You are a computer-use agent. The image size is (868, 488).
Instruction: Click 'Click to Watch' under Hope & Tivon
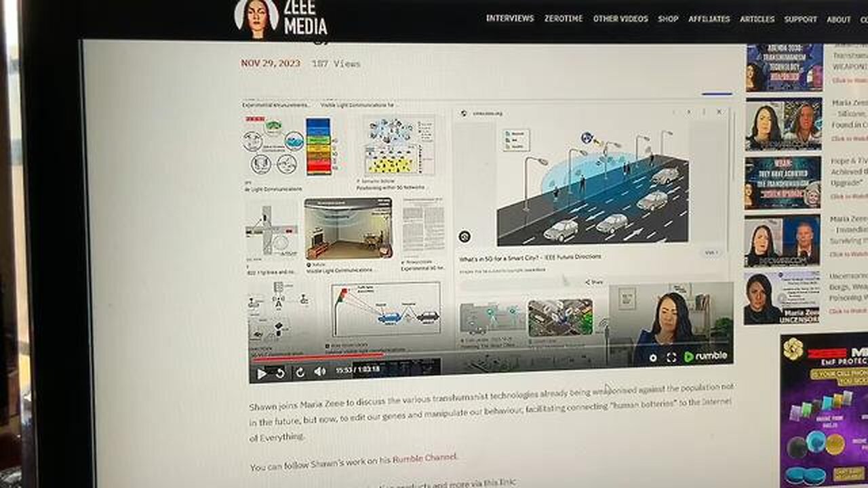(x=849, y=197)
